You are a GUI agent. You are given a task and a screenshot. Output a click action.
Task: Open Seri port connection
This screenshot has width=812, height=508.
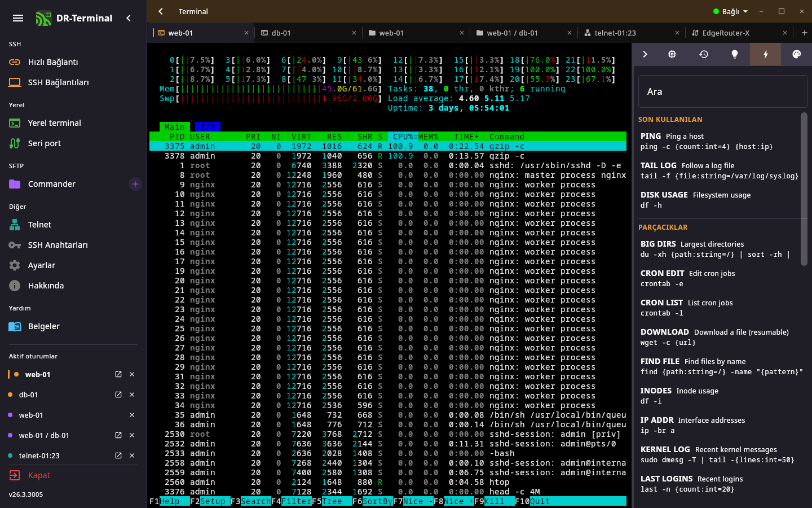[73, 143]
